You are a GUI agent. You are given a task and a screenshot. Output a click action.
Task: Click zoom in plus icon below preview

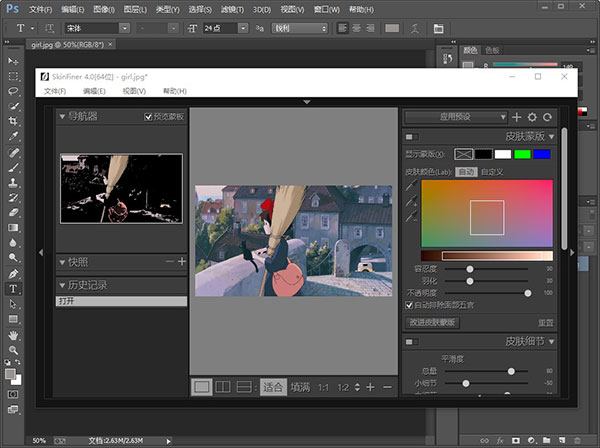pos(370,387)
